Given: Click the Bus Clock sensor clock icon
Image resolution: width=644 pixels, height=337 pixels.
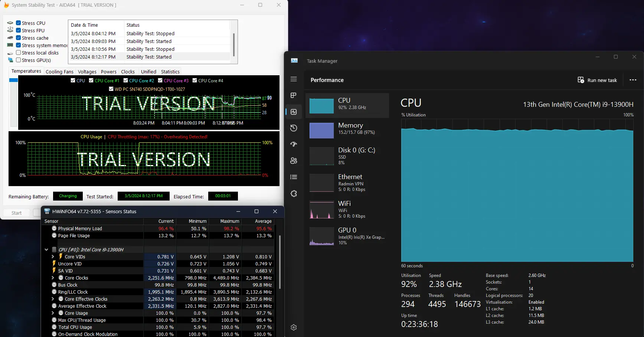Looking at the screenshot, I should coord(54,285).
